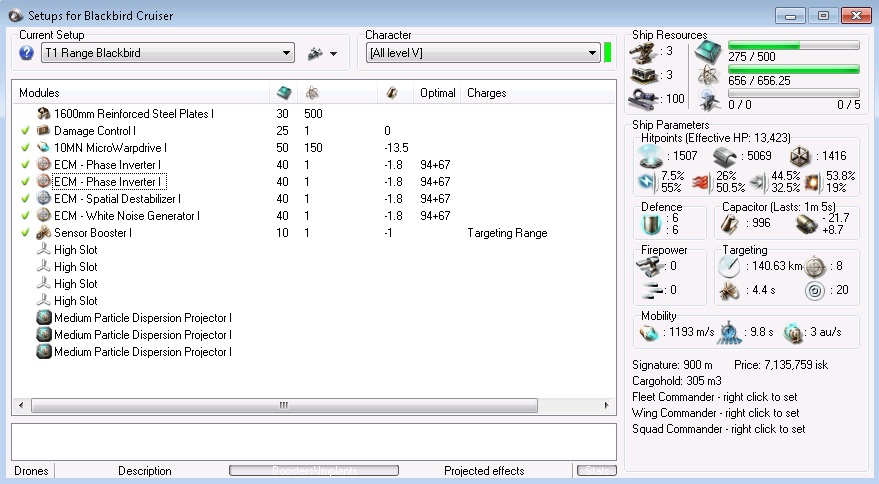Image resolution: width=879 pixels, height=484 pixels.
Task: Click the powergrid icon beside 656 / 656.25
Action: (709, 76)
